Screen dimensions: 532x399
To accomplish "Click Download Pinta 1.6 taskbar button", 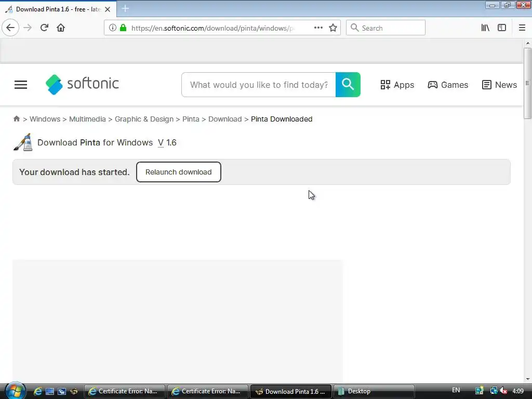I will pos(291,391).
